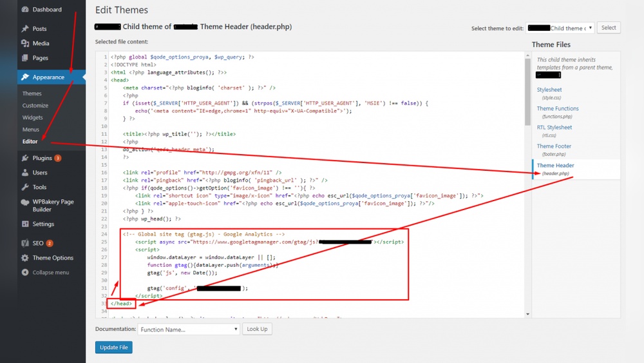The width and height of the screenshot is (644, 363).
Task: Click the DOCTYPE html line
Action: click(133, 64)
